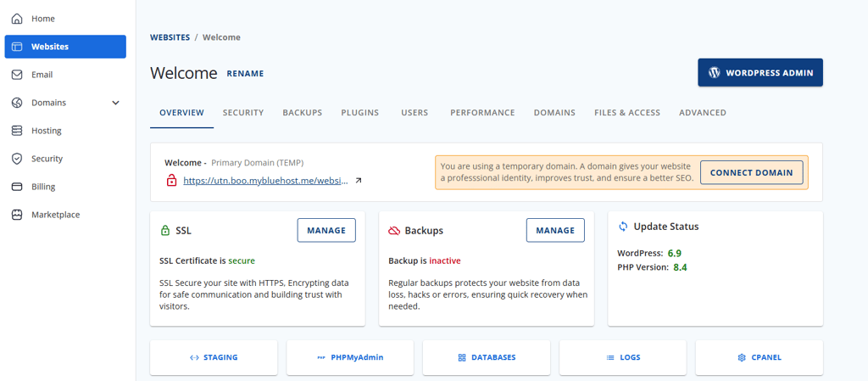Click MANAGE in the Backups card
868x381 pixels.
(x=555, y=230)
